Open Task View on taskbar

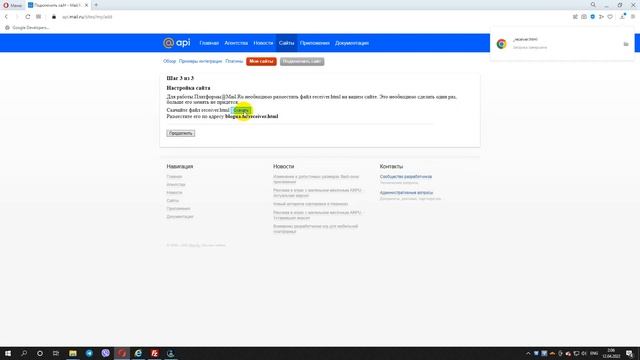coord(56,353)
